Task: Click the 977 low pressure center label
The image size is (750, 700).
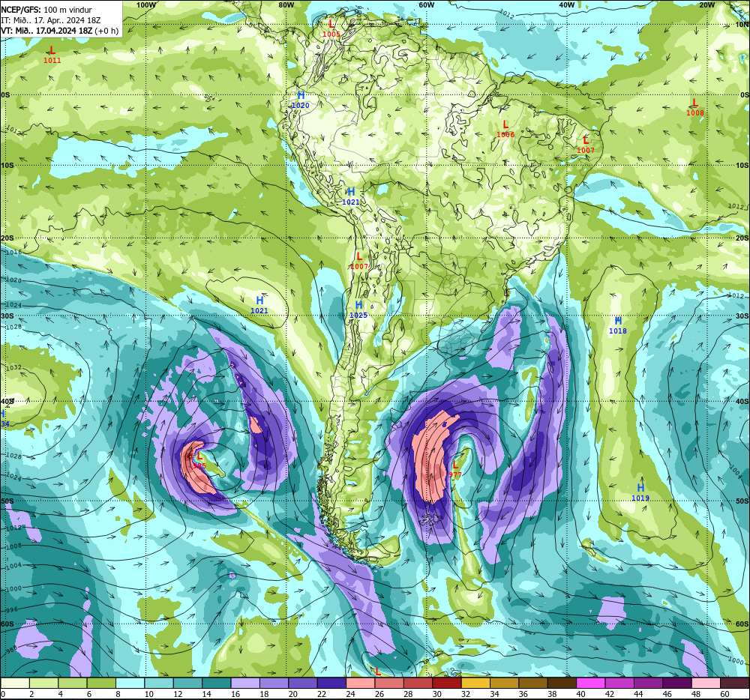Action: point(455,469)
